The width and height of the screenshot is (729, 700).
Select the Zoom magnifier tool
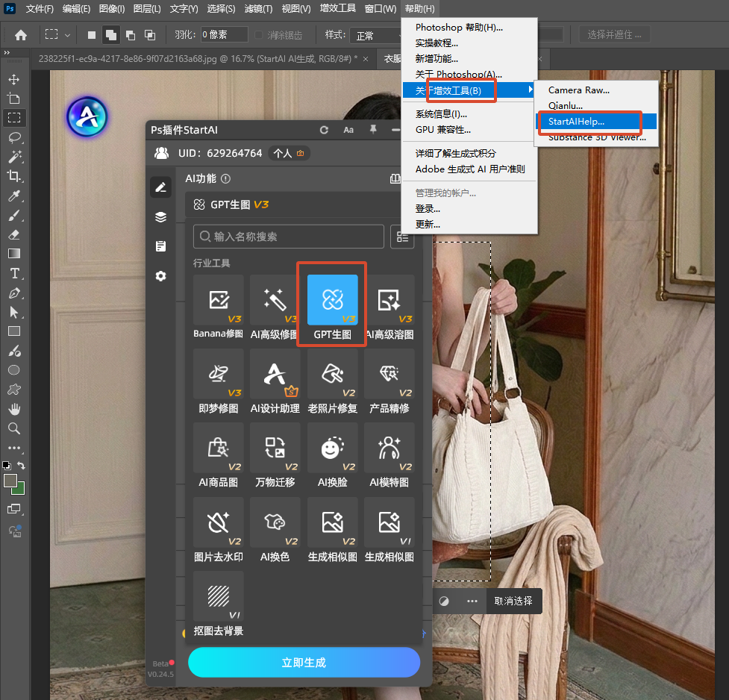coord(14,428)
